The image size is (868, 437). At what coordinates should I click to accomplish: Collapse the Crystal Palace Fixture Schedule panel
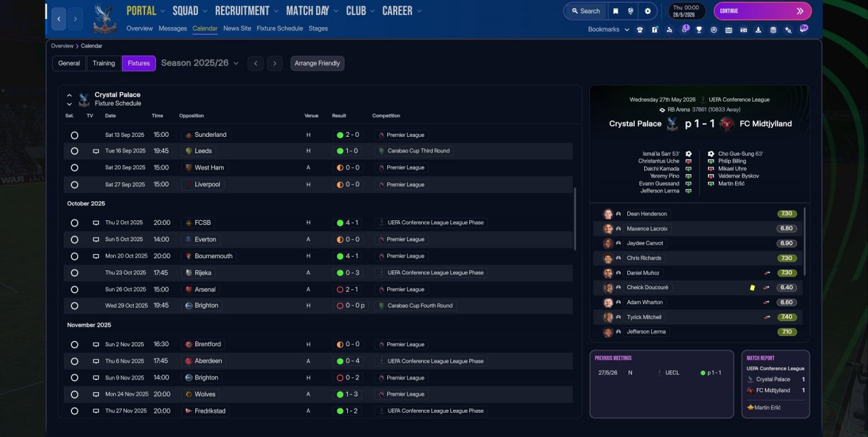tap(69, 96)
